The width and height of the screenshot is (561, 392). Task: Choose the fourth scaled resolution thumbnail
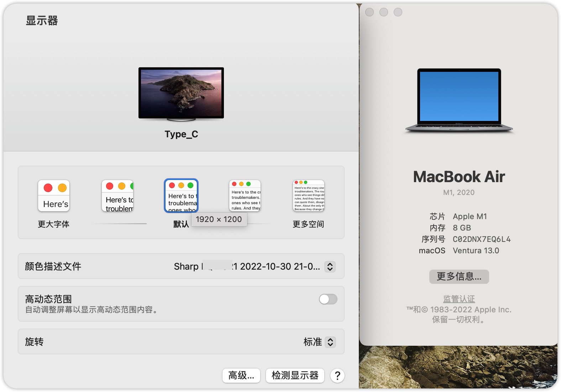tap(245, 196)
